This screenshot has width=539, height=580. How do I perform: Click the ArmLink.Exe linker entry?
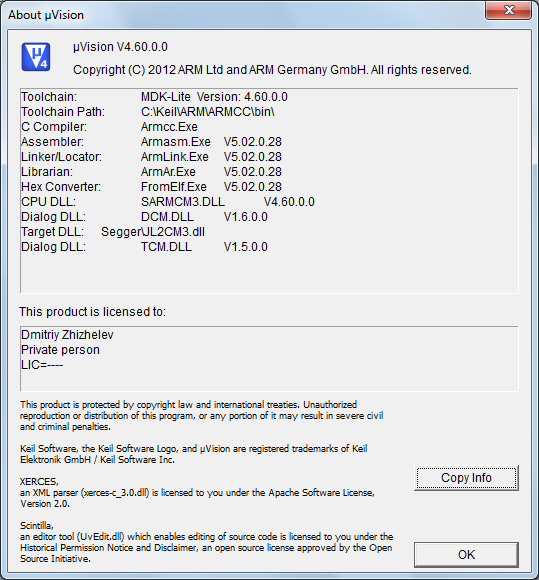coord(175,157)
